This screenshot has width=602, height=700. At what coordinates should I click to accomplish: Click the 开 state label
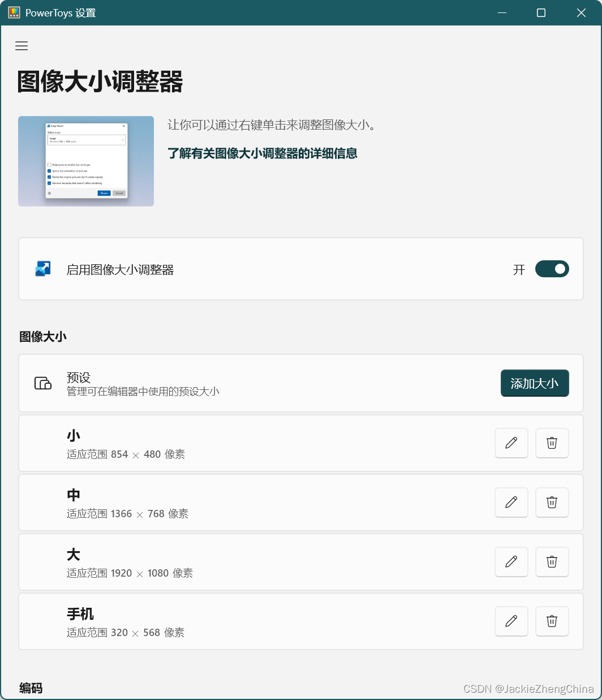(x=519, y=270)
